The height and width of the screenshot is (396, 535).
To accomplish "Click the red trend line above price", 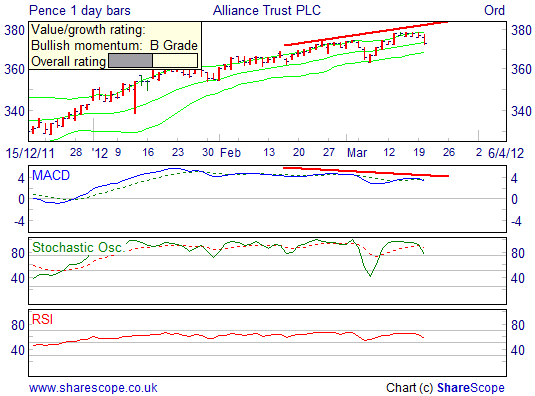I will tap(366, 33).
